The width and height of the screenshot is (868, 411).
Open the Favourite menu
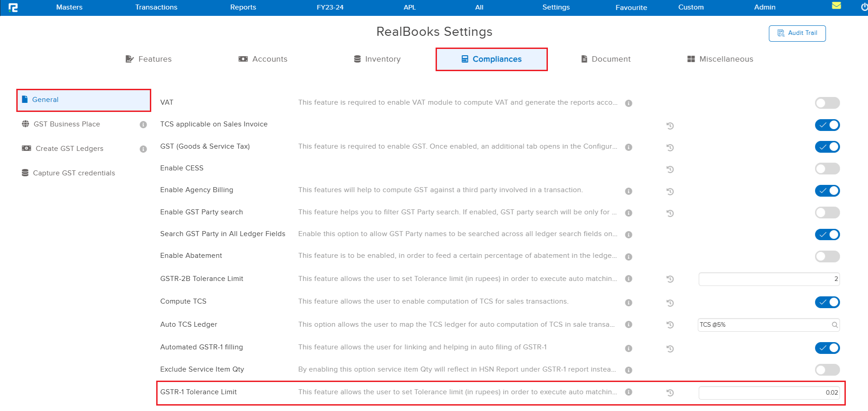tap(631, 8)
